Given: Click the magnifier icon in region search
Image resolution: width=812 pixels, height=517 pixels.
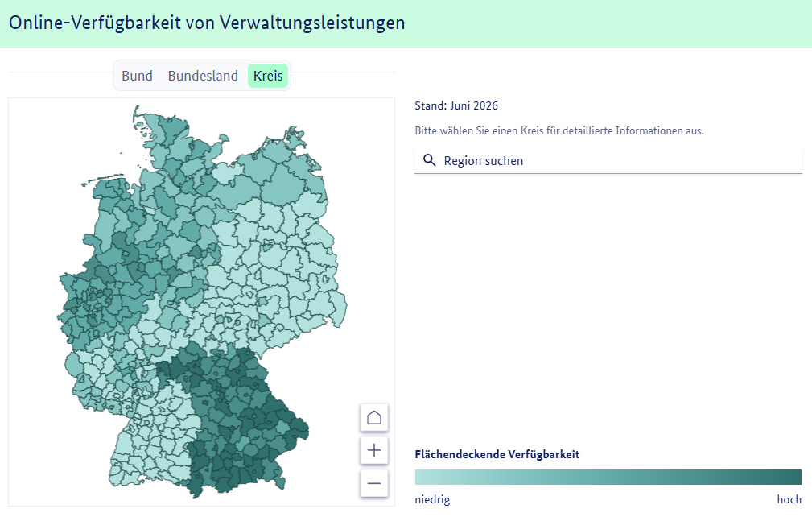Looking at the screenshot, I should pyautogui.click(x=429, y=160).
